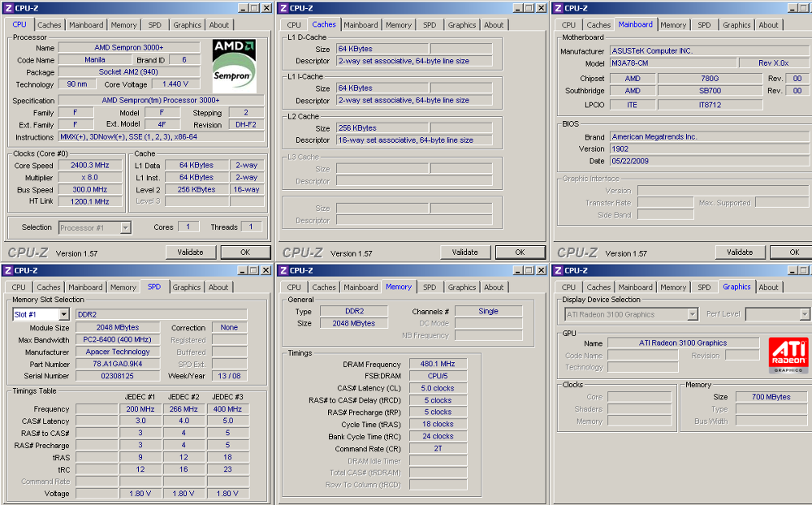Screen dimensions: 812x505
Task: Click the 2T Command Rate value
Action: click(x=438, y=448)
